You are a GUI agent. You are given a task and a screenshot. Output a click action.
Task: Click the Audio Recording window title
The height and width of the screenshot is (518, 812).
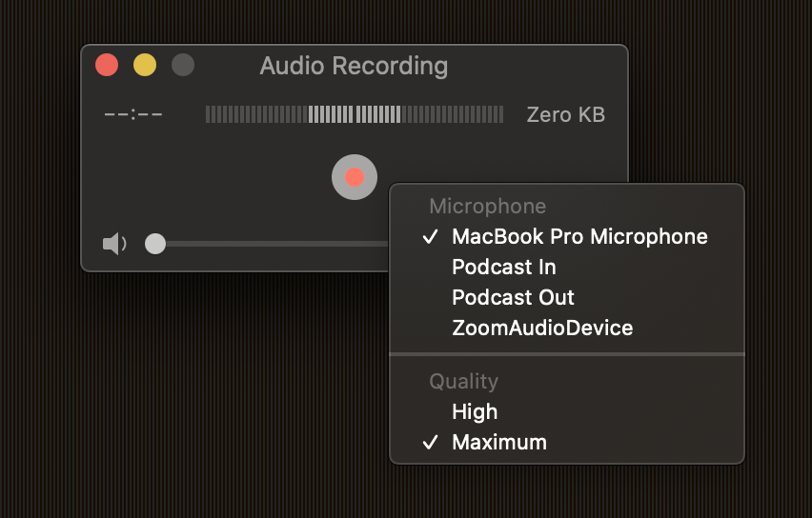pos(354,66)
